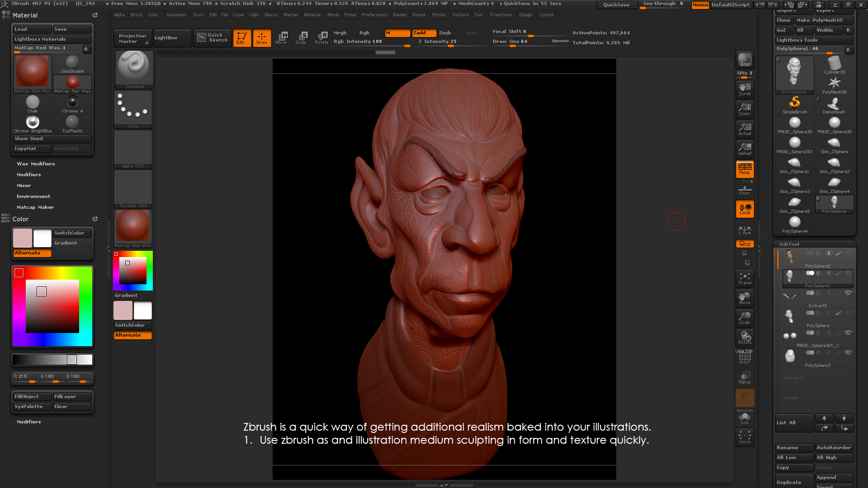Click the FillObject button
The width and height of the screenshot is (868, 488).
click(x=32, y=396)
